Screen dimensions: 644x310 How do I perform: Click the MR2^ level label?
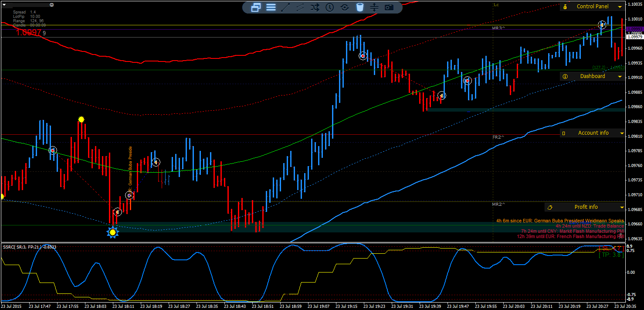pyautogui.click(x=498, y=204)
